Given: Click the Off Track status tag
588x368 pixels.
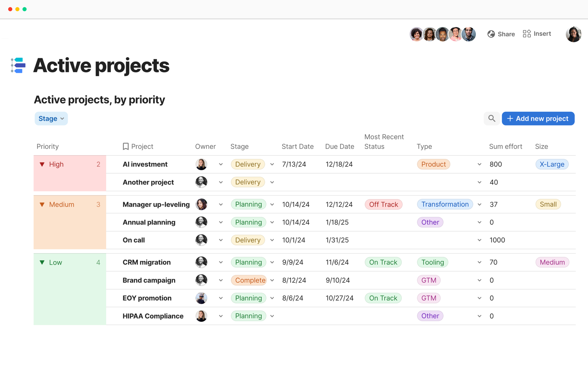Looking at the screenshot, I should click(383, 205).
